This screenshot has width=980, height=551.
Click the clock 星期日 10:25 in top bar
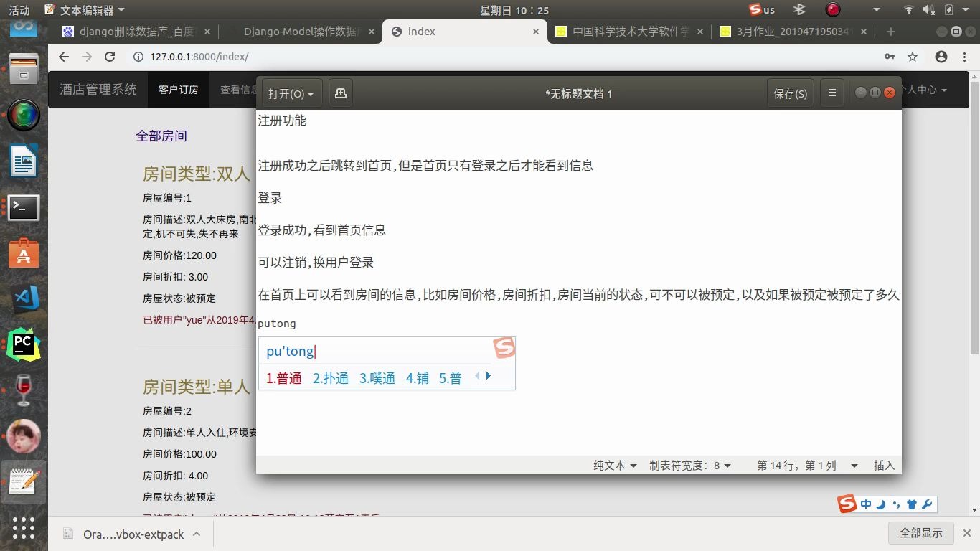514,9
